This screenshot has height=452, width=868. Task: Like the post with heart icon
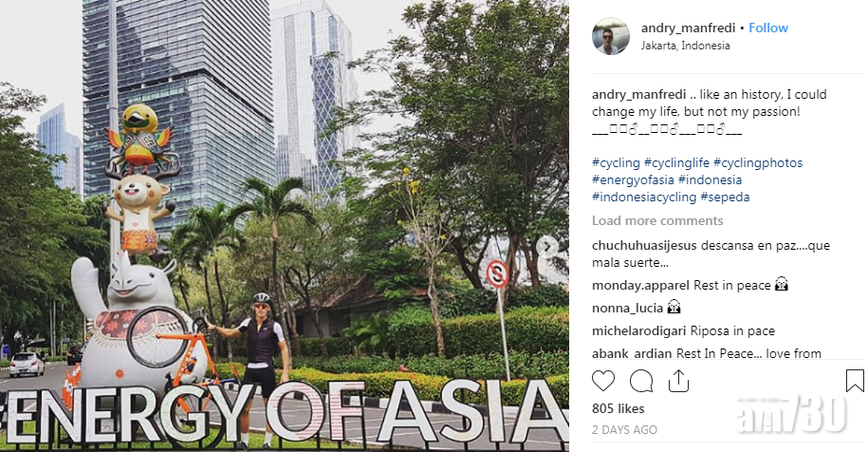tap(603, 381)
